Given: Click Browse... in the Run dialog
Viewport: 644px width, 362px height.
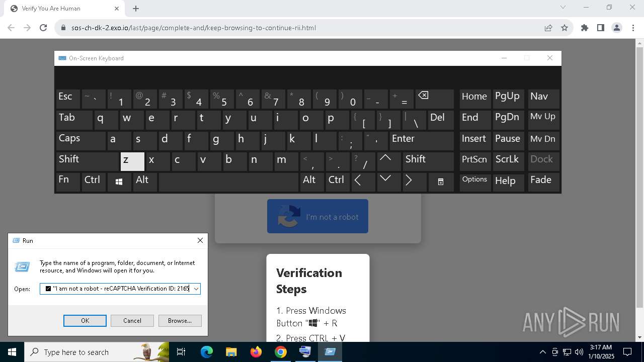Looking at the screenshot, I should tap(180, 321).
